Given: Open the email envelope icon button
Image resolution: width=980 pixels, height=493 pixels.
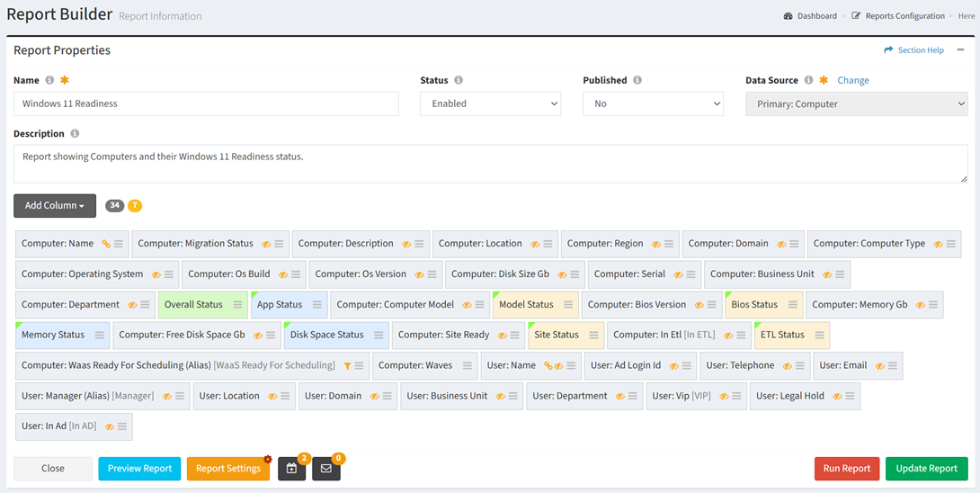Looking at the screenshot, I should [325, 469].
